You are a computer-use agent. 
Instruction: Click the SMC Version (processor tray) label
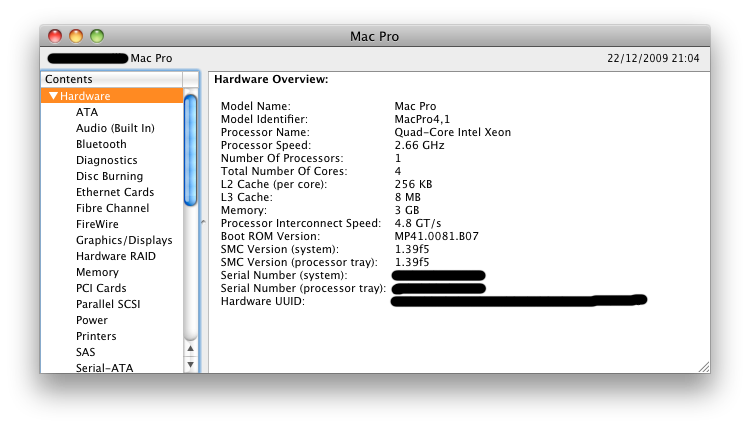[299, 262]
